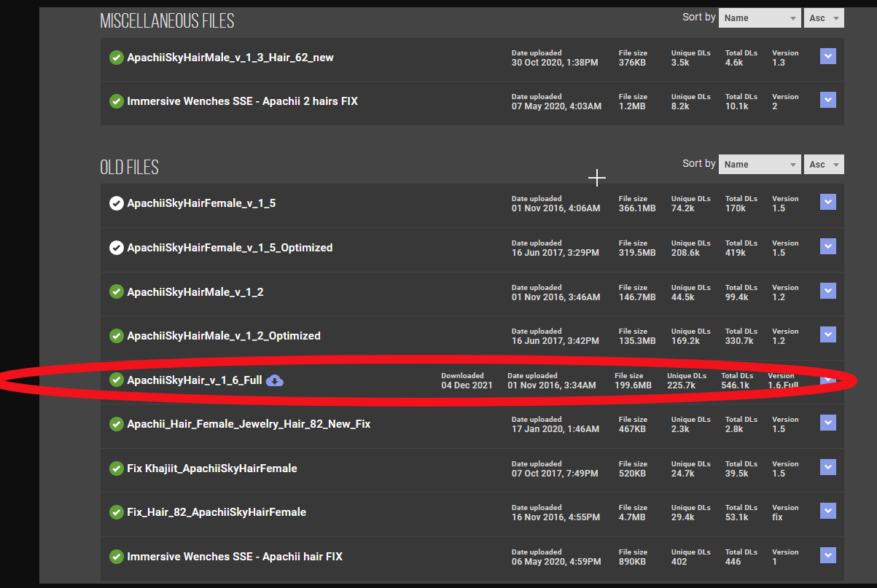Screen dimensions: 877x588
Task: Open the Miscellaneous Files Asc order dropdown
Action: (x=824, y=18)
